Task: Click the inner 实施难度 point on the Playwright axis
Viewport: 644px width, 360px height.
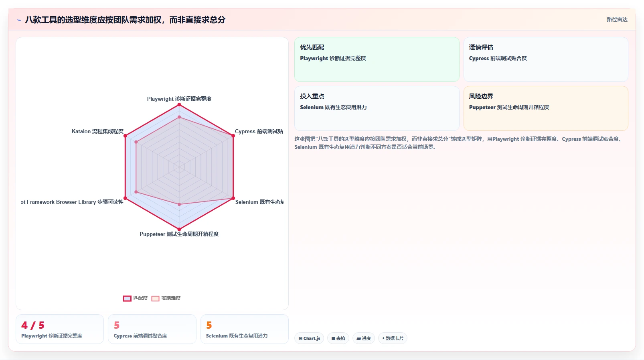Action: (179, 117)
